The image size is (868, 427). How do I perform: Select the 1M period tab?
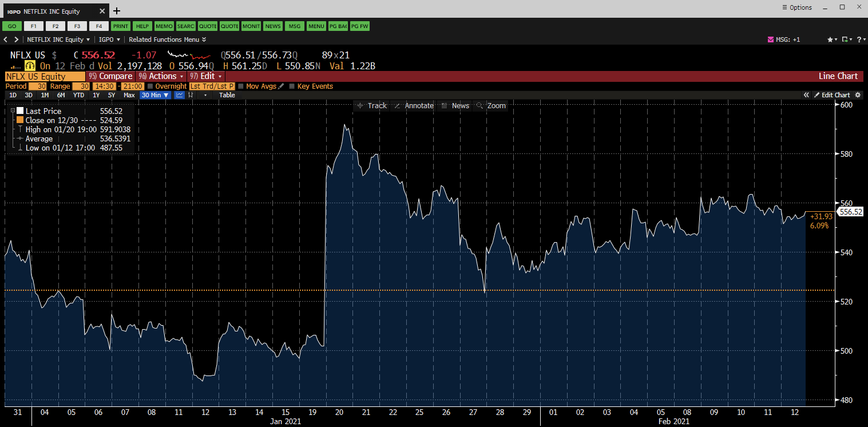pos(45,95)
